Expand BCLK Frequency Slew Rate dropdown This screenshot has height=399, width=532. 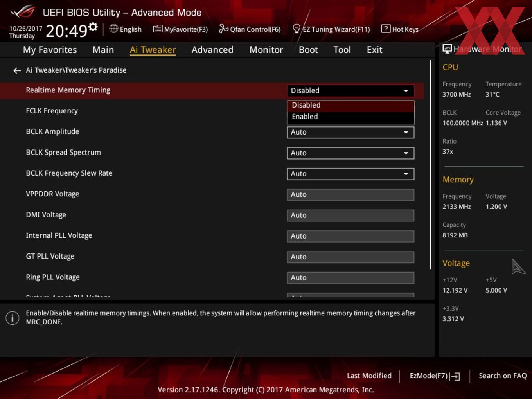[350, 174]
